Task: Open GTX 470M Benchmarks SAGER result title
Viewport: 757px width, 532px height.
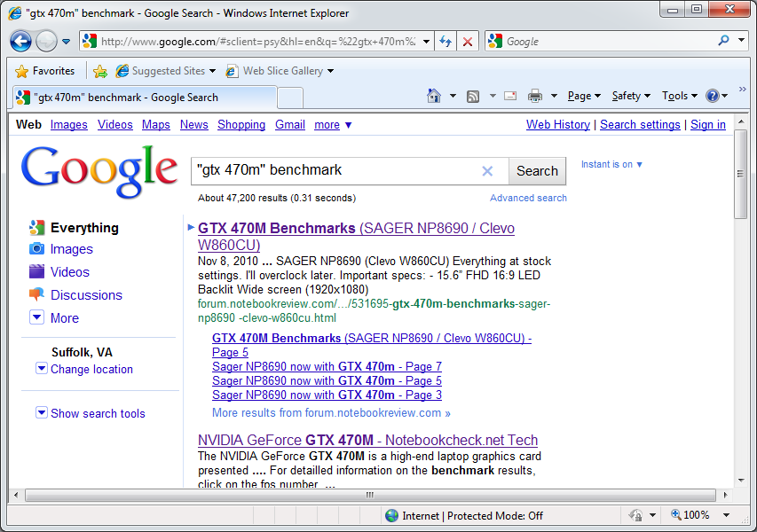Action: (356, 237)
